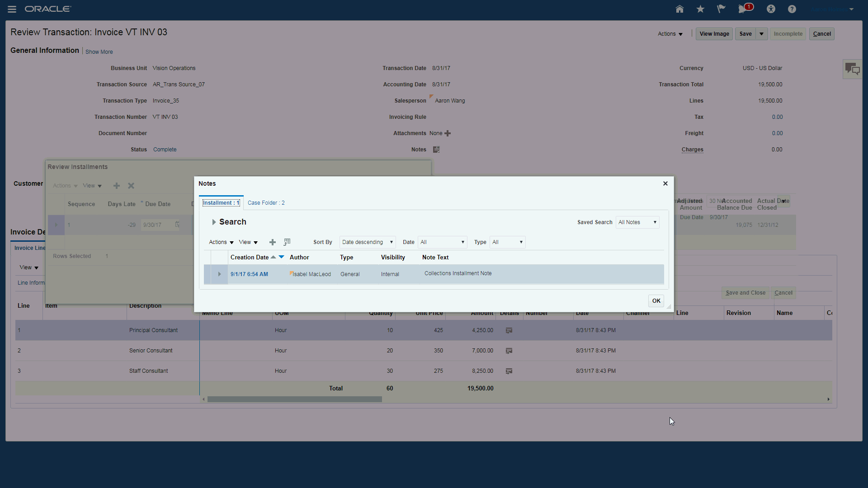The height and width of the screenshot is (488, 868).
Task: Sort Creation Date ascending arrow
Action: [273, 257]
